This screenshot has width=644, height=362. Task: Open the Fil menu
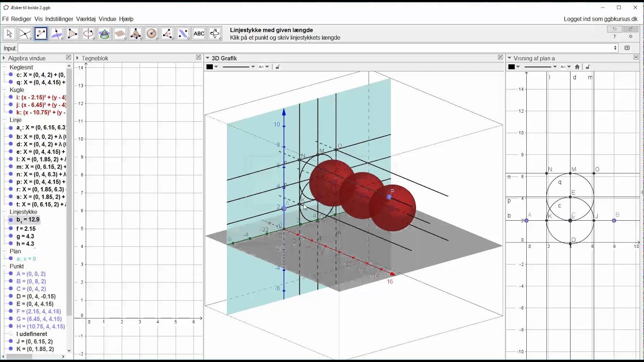pos(6,19)
